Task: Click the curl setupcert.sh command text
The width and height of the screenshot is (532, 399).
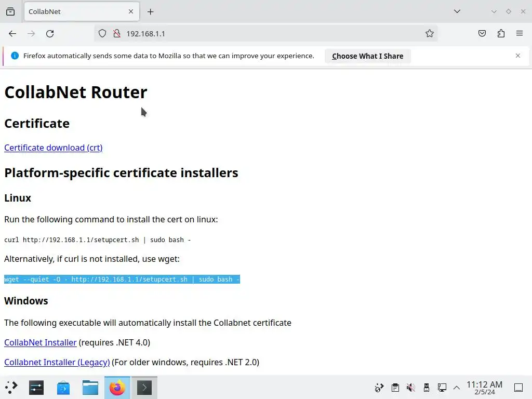Action: tap(97, 240)
